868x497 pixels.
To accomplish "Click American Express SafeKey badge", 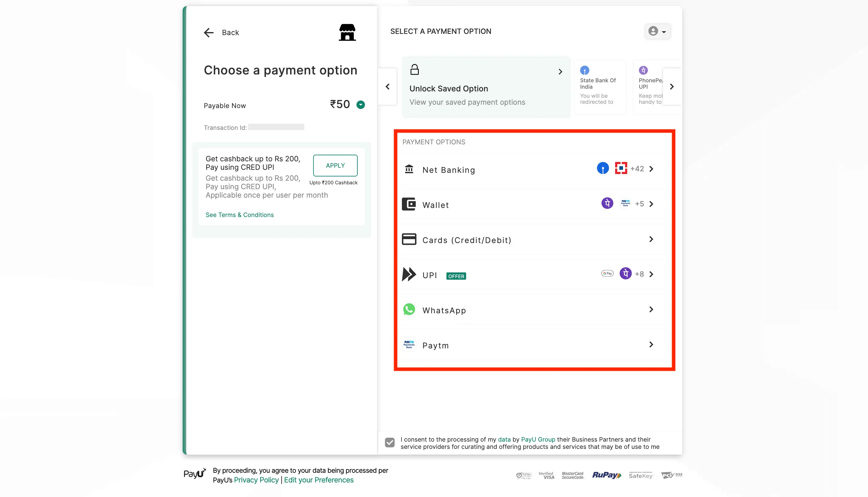I will [641, 476].
